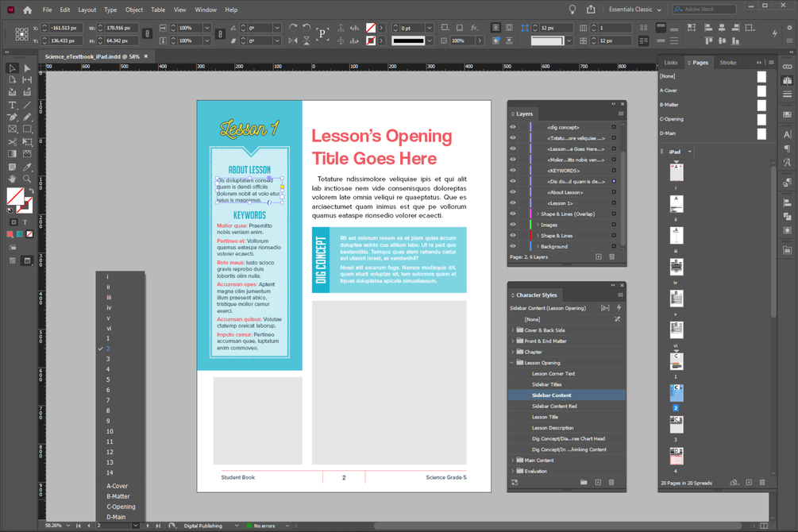Select the Pen tool

(12, 117)
